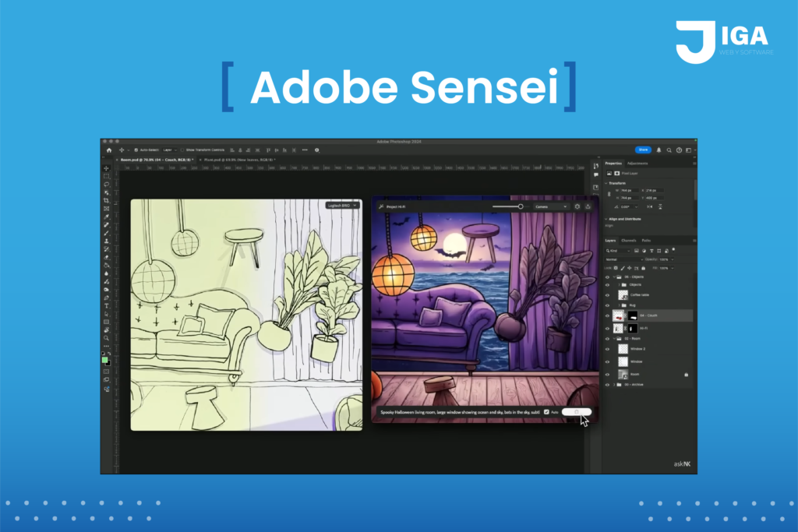Image resolution: width=798 pixels, height=532 pixels.
Task: Open options bar settings gear
Action: click(x=316, y=150)
